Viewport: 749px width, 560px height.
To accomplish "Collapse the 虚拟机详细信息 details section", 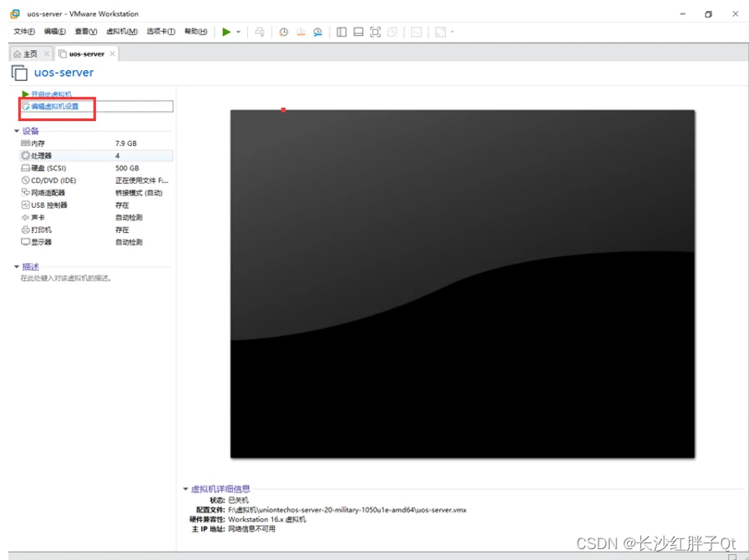I will coord(185,489).
